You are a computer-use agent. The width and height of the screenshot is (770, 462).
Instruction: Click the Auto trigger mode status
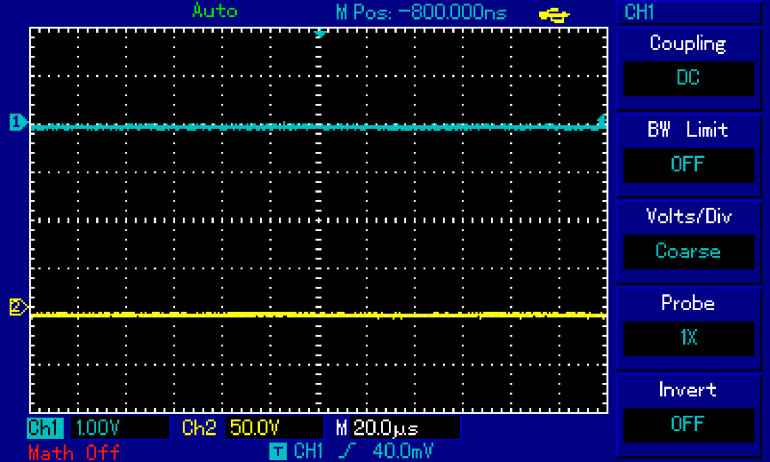[215, 12]
